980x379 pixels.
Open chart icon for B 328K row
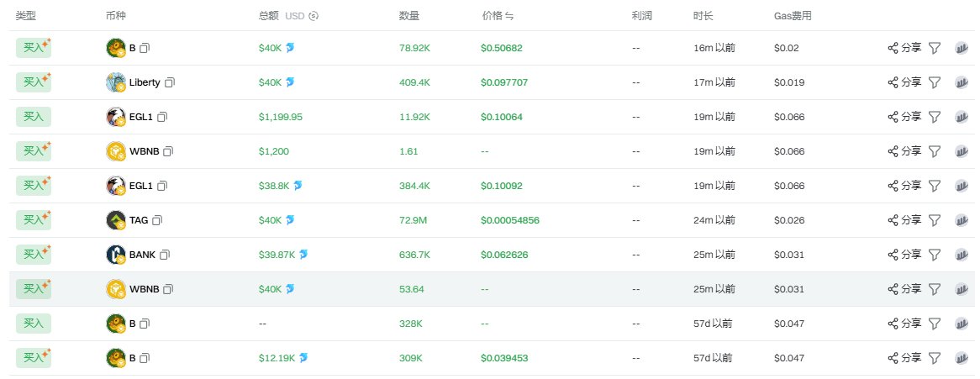pyautogui.click(x=962, y=324)
